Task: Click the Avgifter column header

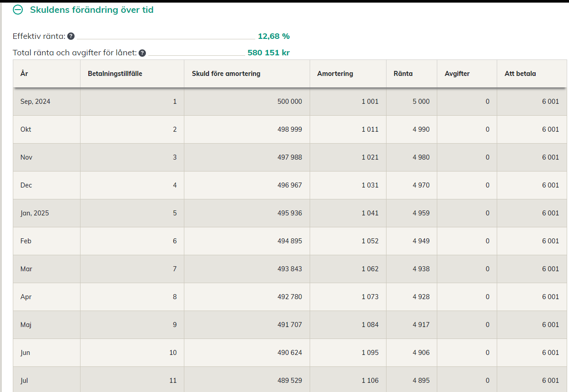Action: point(457,74)
